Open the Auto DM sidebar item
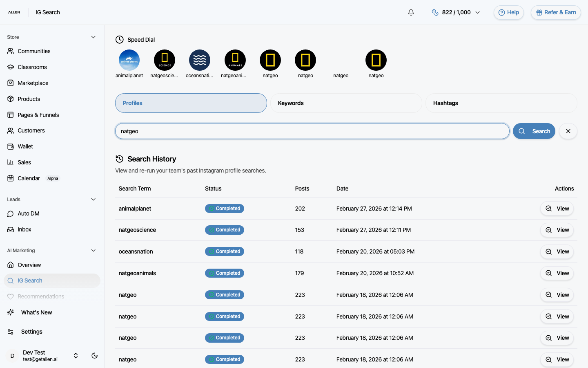The height and width of the screenshot is (368, 588). pyautogui.click(x=29, y=213)
